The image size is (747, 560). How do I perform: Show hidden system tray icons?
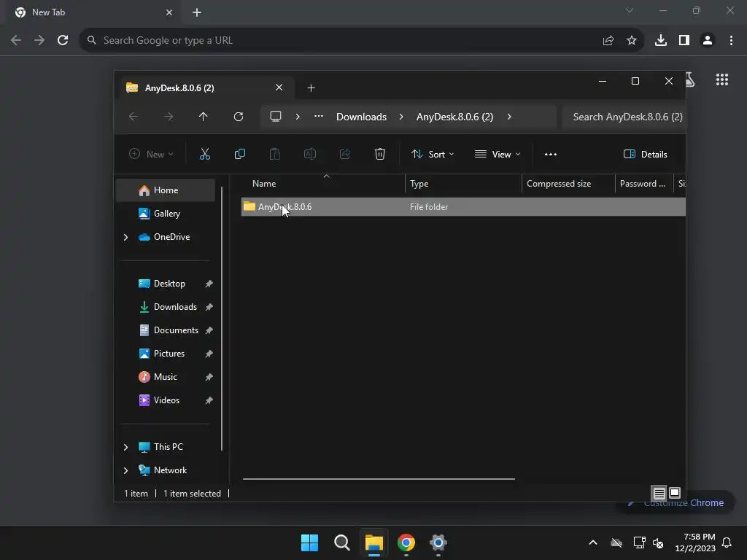(593, 542)
